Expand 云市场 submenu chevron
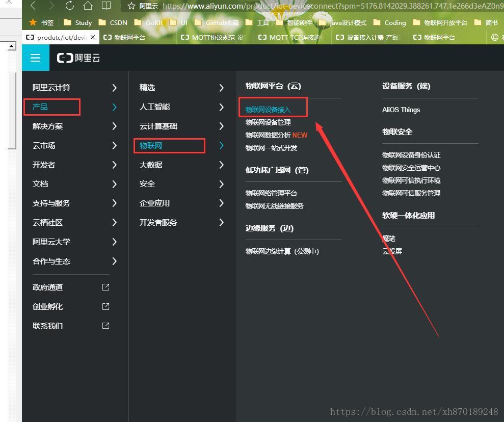Image resolution: width=504 pixels, height=422 pixels. (115, 146)
